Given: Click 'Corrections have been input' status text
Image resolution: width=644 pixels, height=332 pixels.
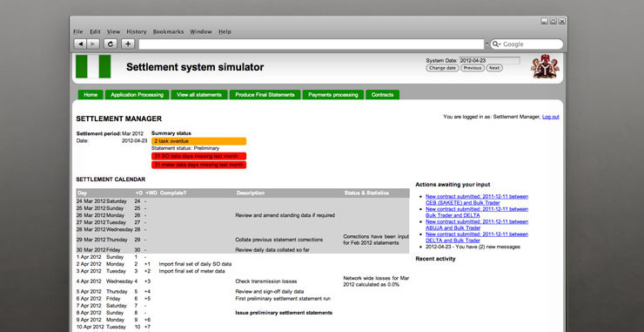Looking at the screenshot, I should tap(376, 240).
